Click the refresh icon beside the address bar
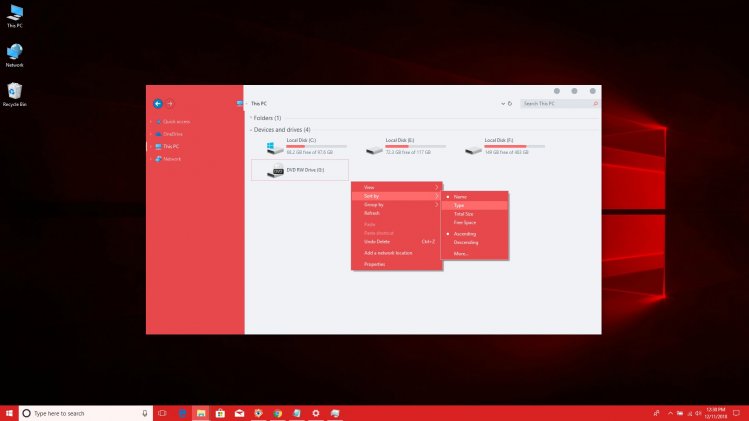 (x=510, y=103)
